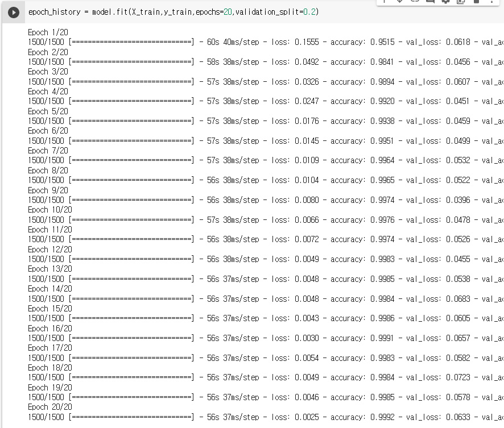Click loss value 0.0176

(x=307, y=121)
